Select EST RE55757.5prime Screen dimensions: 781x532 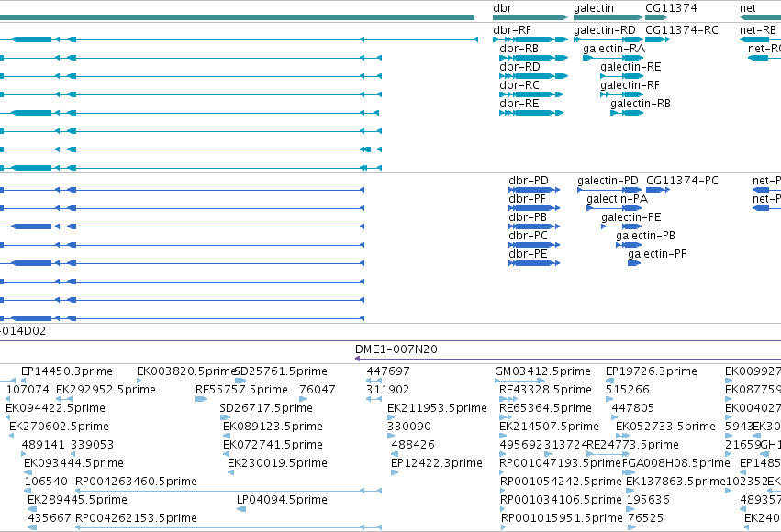tap(241, 389)
